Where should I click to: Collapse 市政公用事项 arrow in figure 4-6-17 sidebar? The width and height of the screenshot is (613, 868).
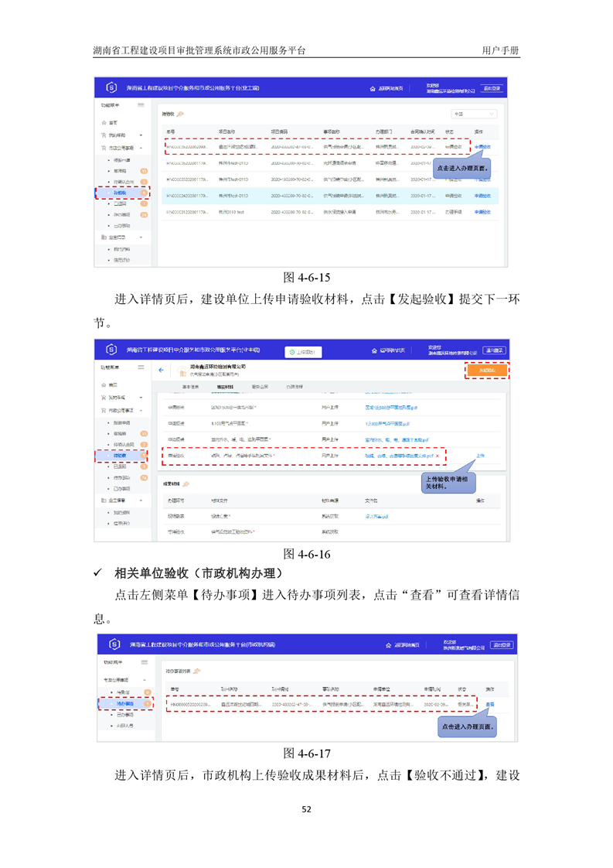coord(145,680)
